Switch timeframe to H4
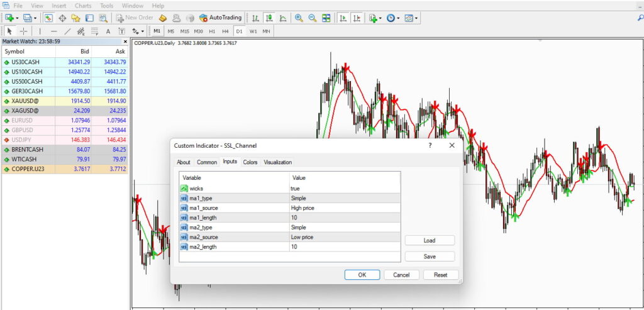The height and width of the screenshot is (310, 644). pyautogui.click(x=226, y=31)
